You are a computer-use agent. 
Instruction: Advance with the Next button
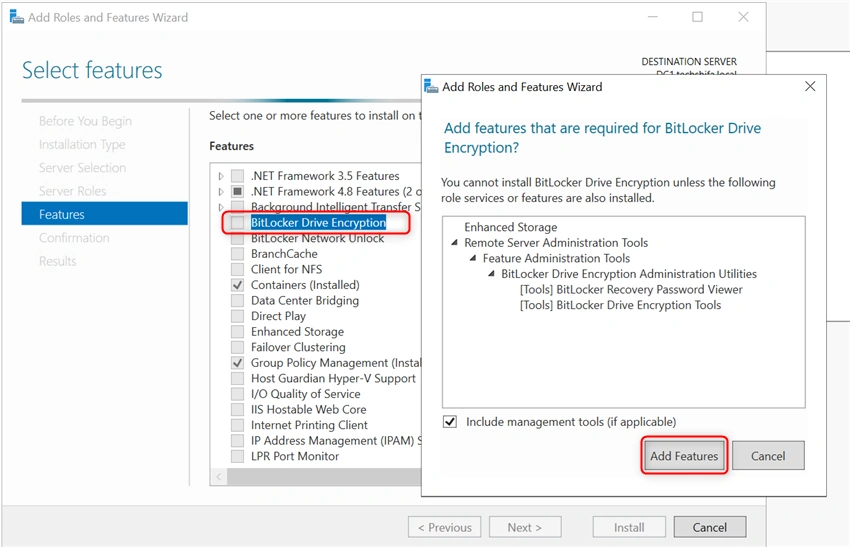click(x=525, y=527)
